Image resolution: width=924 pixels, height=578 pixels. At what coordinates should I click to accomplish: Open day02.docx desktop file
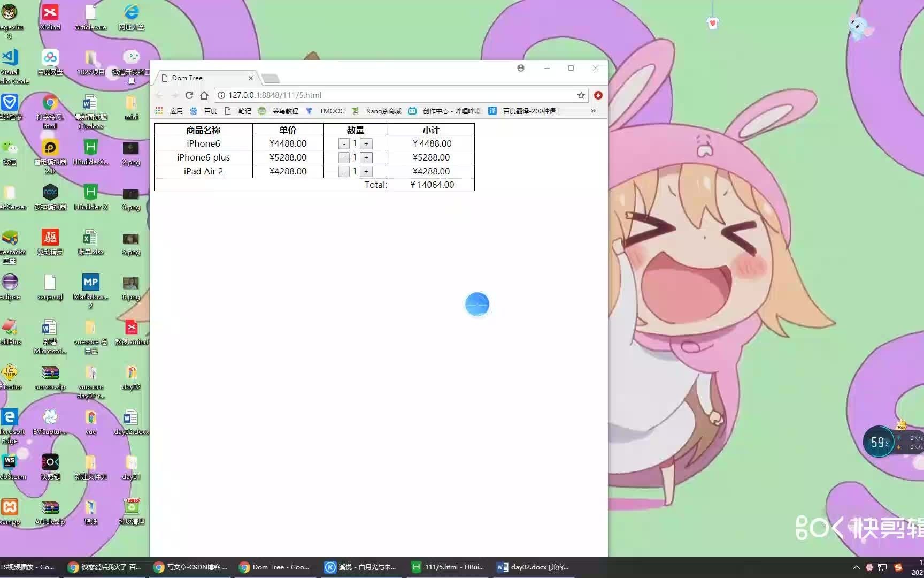(132, 422)
